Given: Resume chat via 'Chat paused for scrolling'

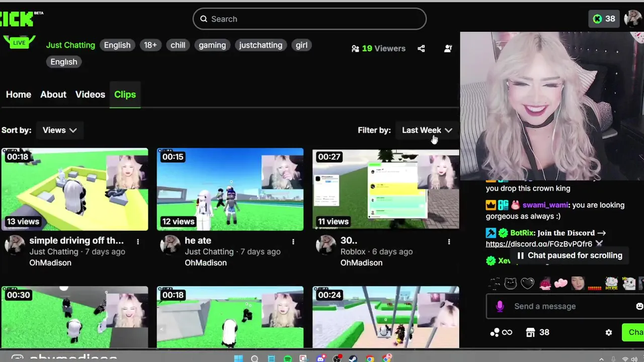Looking at the screenshot, I should pos(570,255).
